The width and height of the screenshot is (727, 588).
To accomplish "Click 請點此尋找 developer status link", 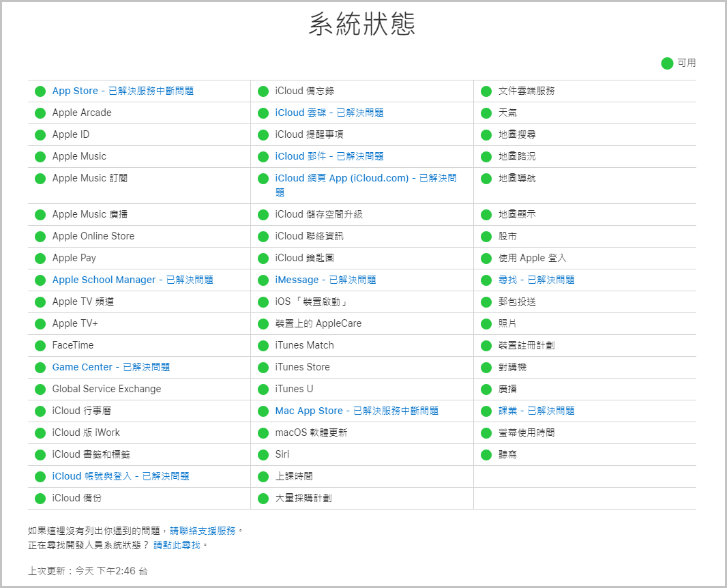I will pyautogui.click(x=177, y=545).
